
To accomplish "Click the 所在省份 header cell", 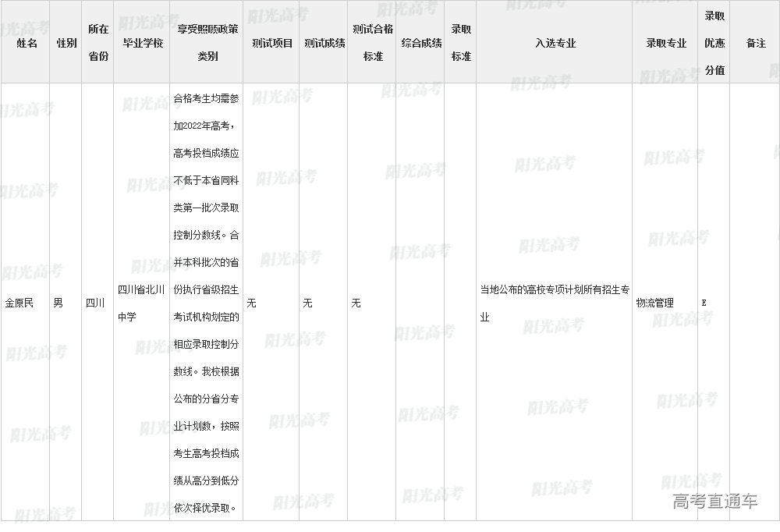I will (x=98, y=43).
